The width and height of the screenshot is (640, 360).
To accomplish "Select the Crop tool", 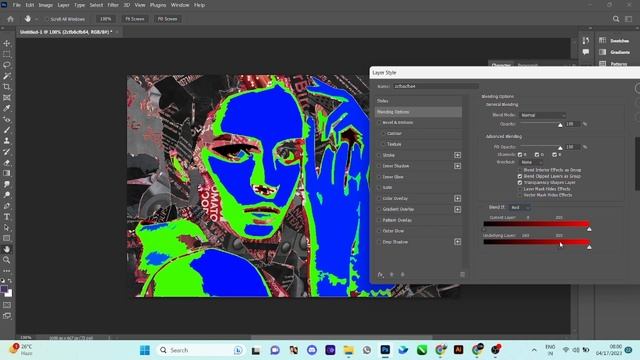I will point(7,87).
